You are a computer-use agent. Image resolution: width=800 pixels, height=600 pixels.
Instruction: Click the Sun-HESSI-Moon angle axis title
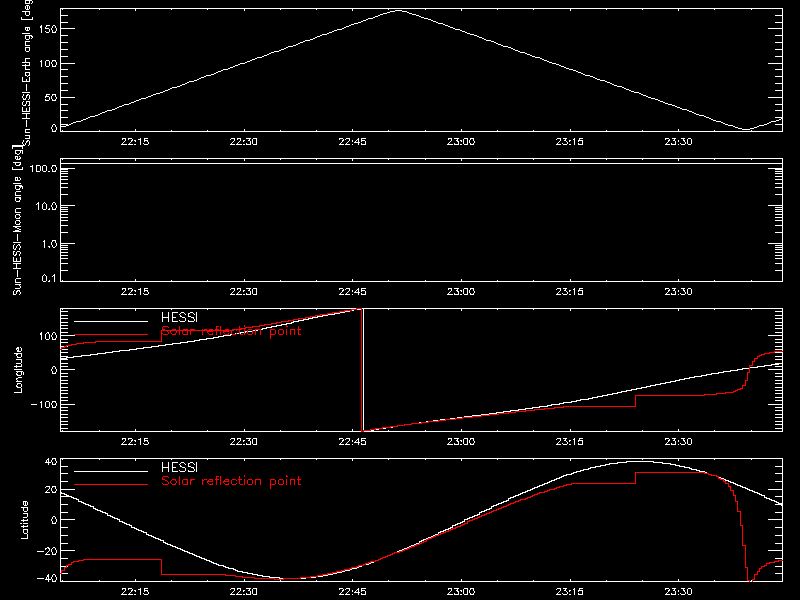click(17, 220)
